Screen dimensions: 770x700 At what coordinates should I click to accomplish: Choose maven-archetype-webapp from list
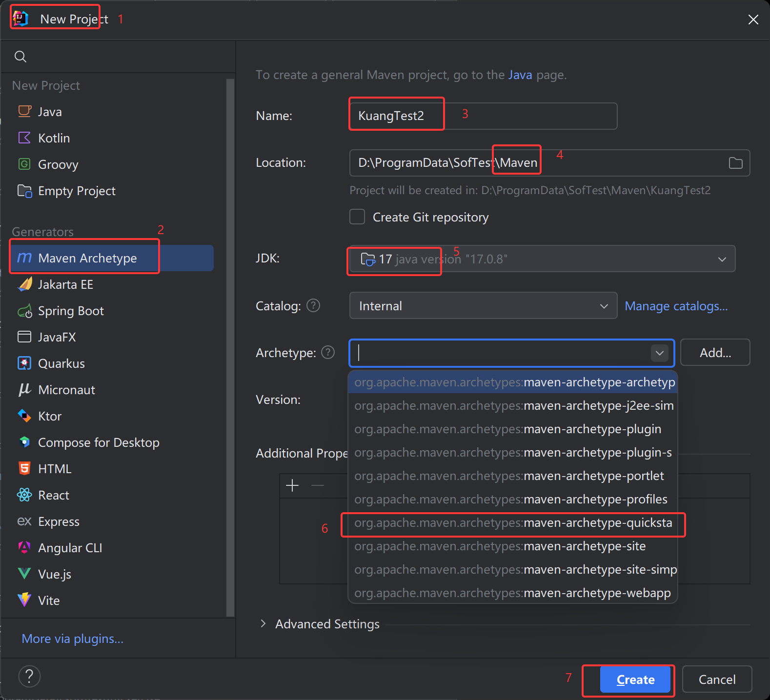513,593
